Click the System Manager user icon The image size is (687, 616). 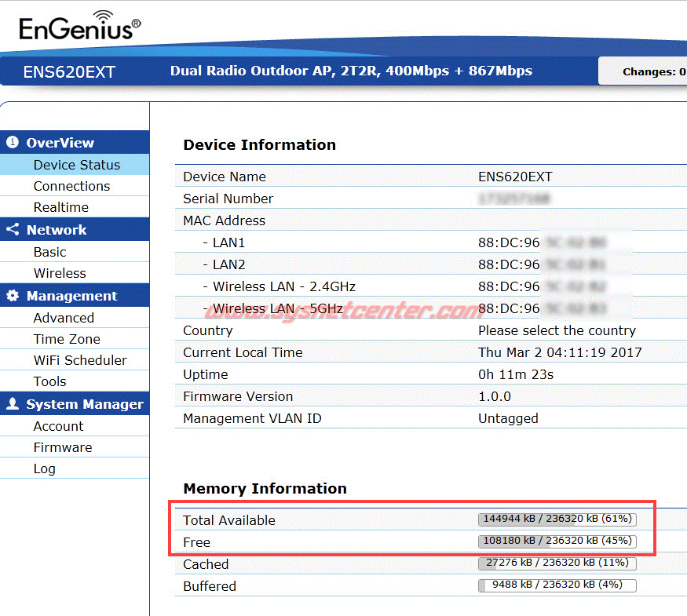click(13, 404)
